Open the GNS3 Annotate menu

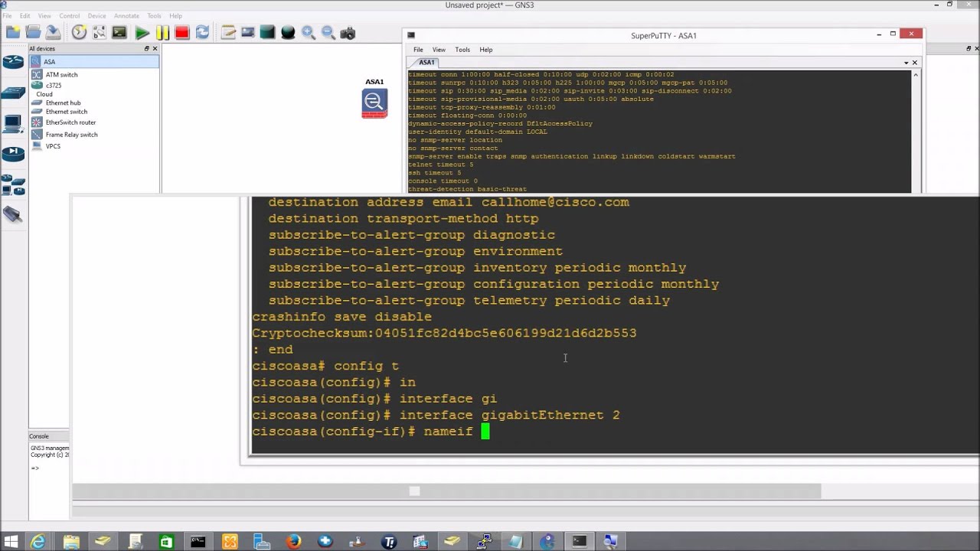(126, 15)
